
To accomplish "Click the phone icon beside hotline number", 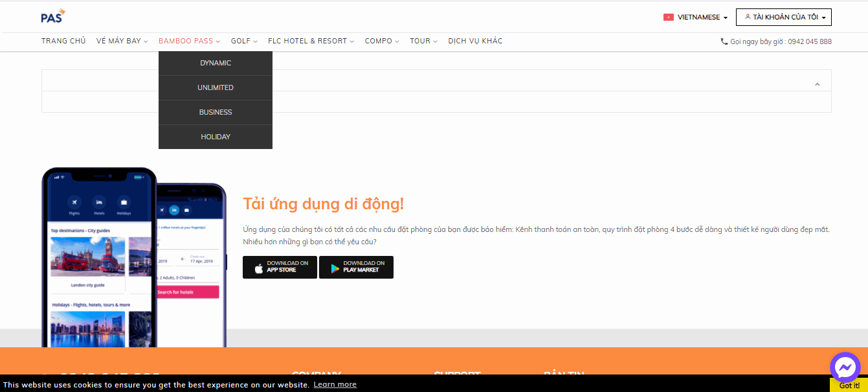I will (724, 41).
